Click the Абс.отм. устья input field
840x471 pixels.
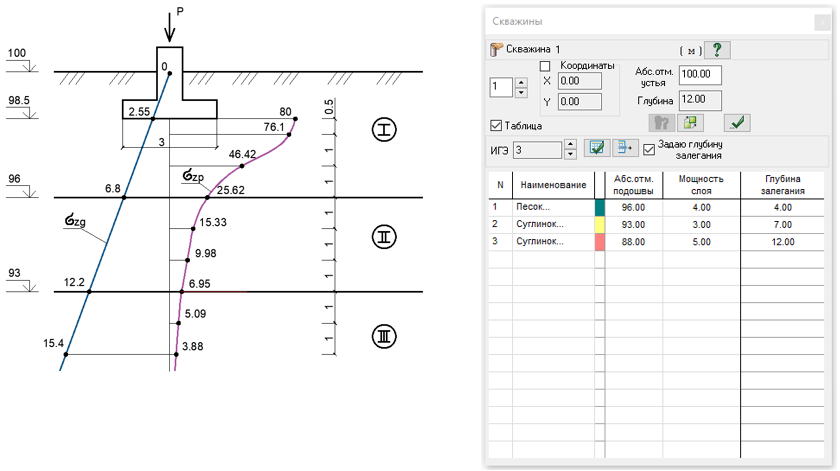coord(699,75)
